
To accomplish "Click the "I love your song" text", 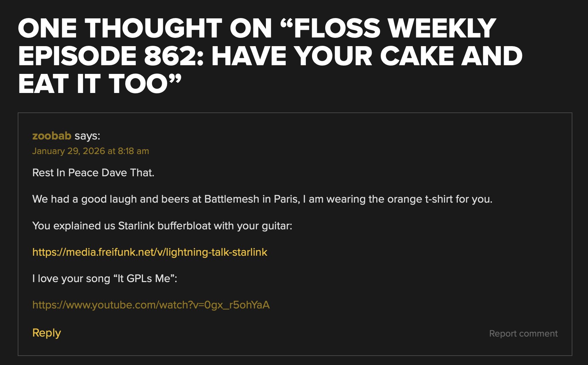I will [x=71, y=279].
